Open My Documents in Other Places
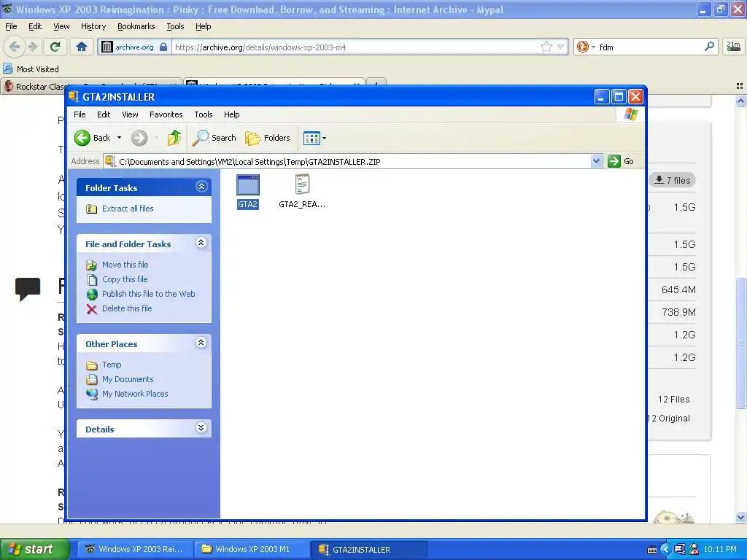The height and width of the screenshot is (560, 747). [x=128, y=379]
